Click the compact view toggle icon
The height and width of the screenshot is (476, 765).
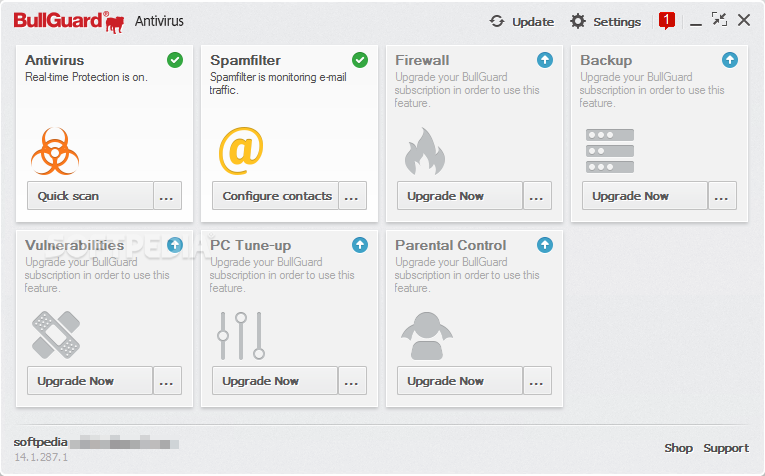pos(719,20)
